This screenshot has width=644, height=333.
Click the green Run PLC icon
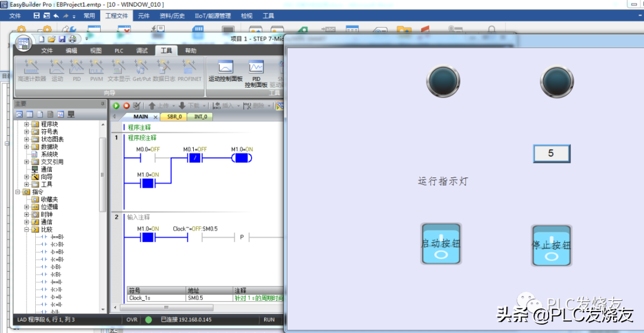point(116,105)
